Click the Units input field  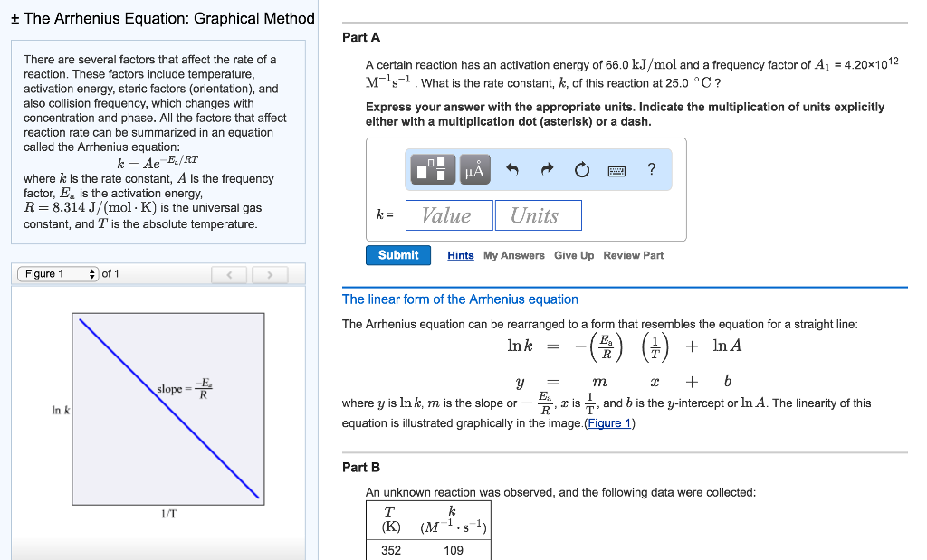point(538,215)
